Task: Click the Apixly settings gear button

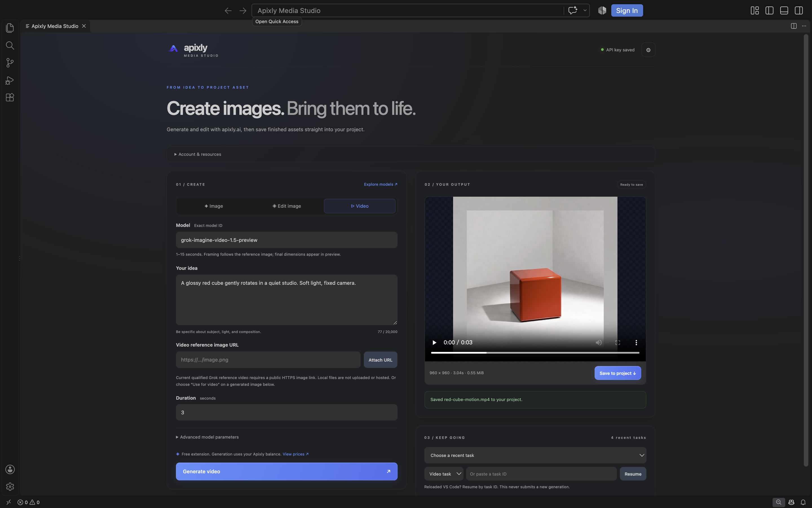Action: pyautogui.click(x=648, y=50)
